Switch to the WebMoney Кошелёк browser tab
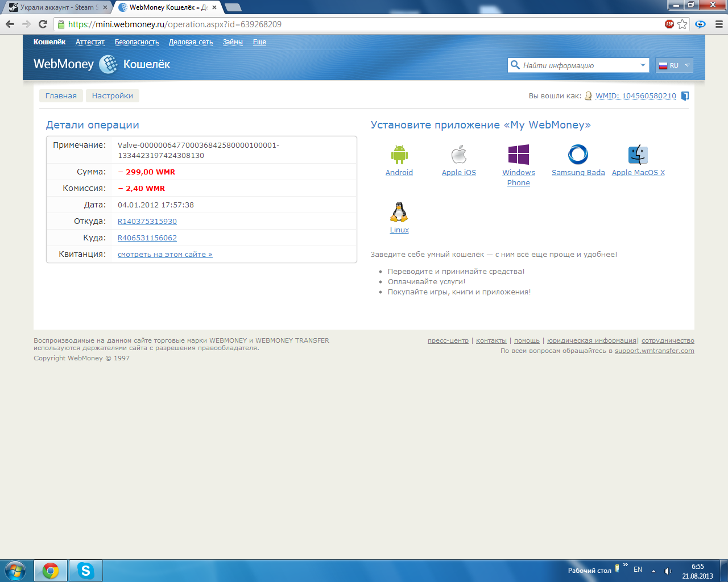 (167, 7)
